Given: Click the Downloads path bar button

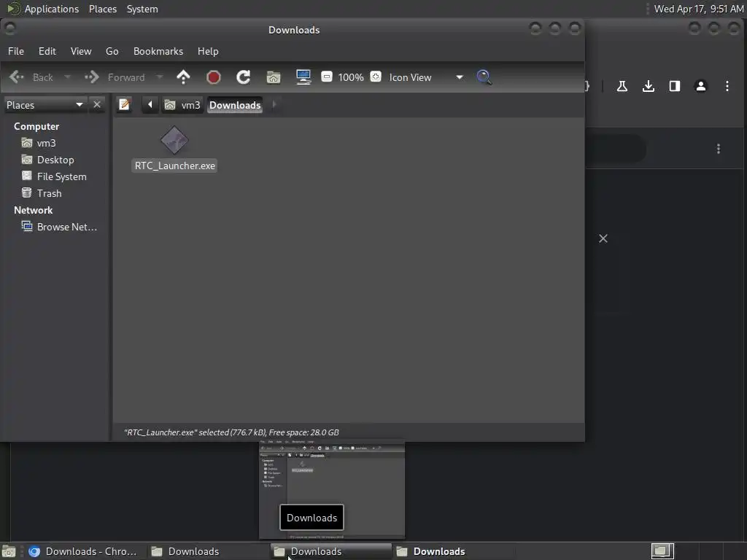Looking at the screenshot, I should (235, 105).
